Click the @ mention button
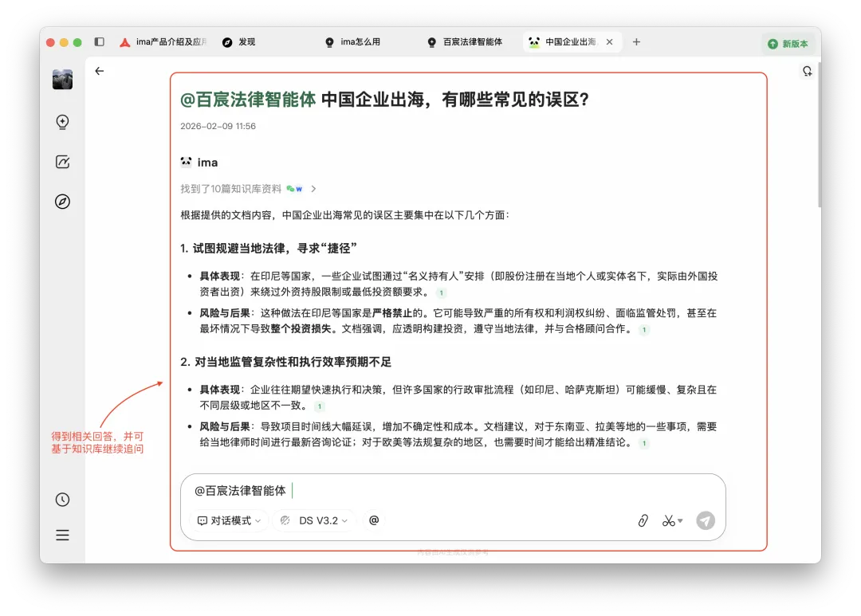Viewport: 861px width, 616px height. [374, 520]
